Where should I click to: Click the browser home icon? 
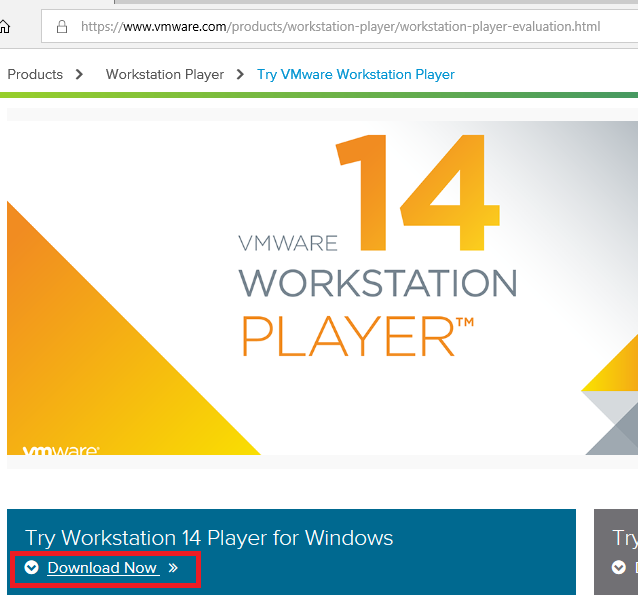pos(4,27)
